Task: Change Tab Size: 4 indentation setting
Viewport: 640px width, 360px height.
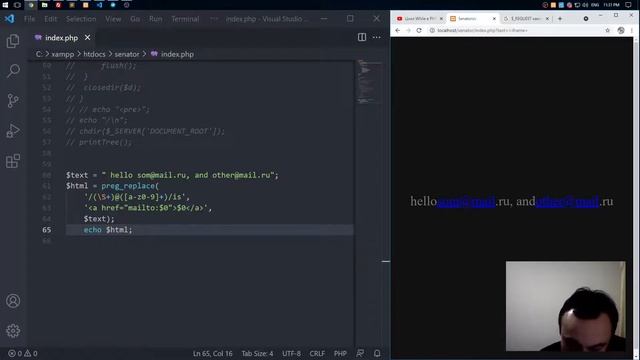Action: [x=258, y=353]
